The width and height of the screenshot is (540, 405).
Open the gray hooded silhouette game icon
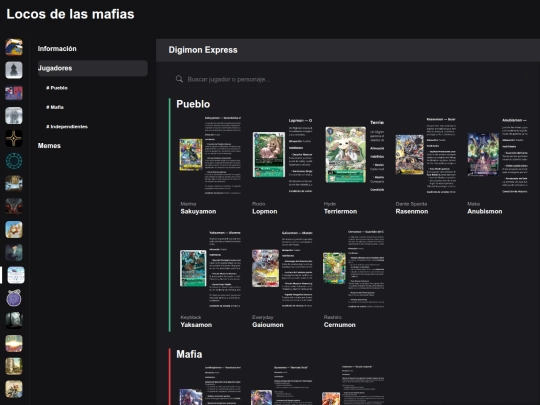[14, 70]
